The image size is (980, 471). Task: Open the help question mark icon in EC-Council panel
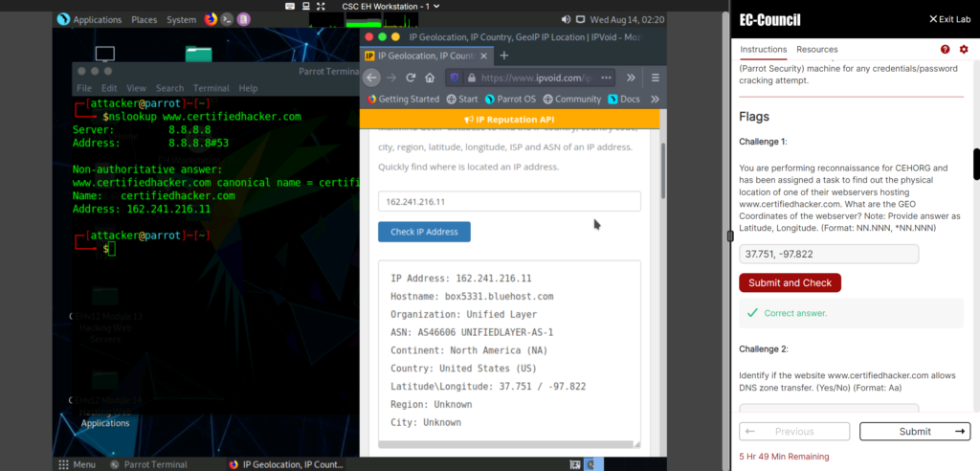[945, 50]
